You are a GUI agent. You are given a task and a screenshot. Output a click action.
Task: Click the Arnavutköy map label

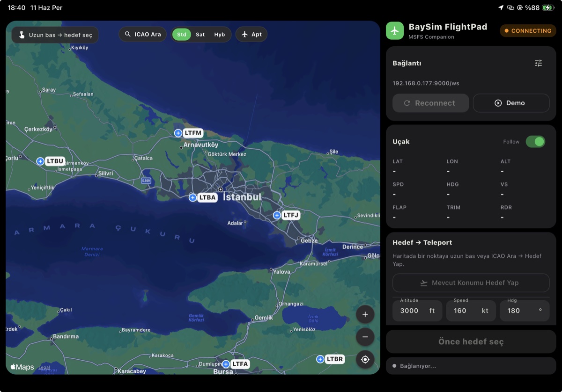(x=200, y=145)
